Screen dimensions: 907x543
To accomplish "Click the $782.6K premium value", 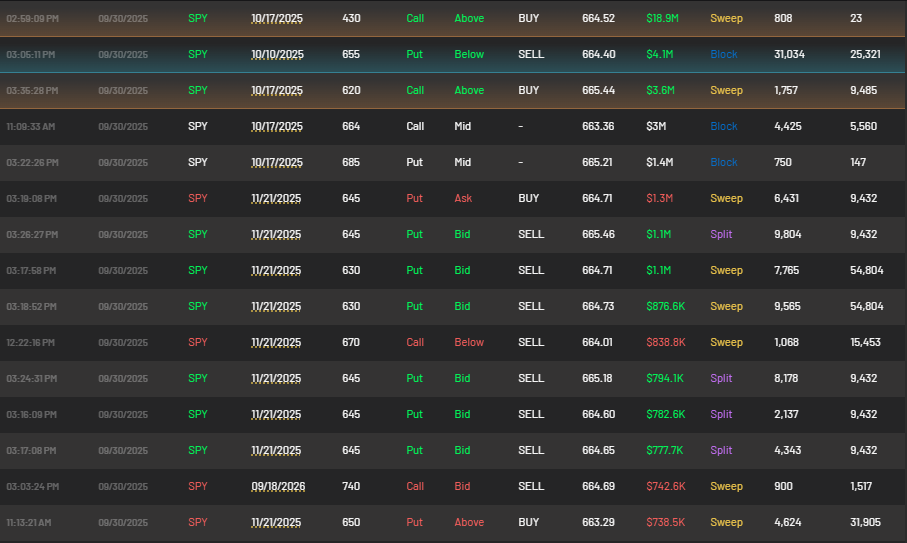I will [x=665, y=413].
